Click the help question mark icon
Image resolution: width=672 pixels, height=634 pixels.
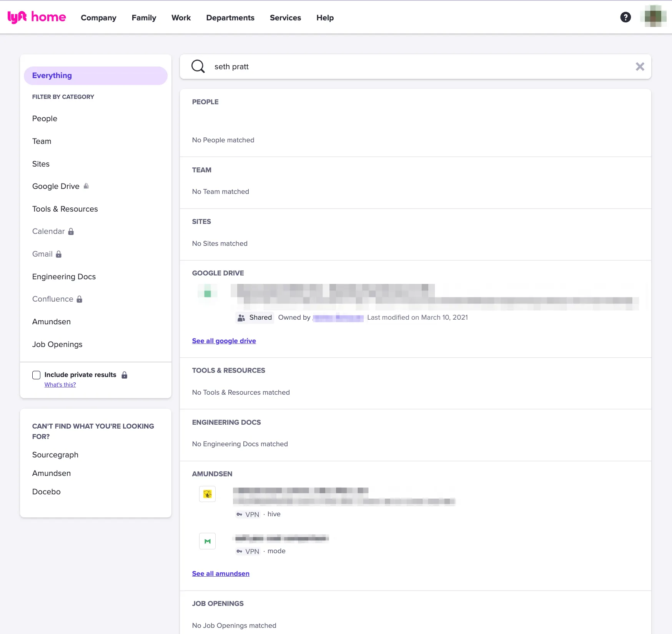(x=625, y=17)
